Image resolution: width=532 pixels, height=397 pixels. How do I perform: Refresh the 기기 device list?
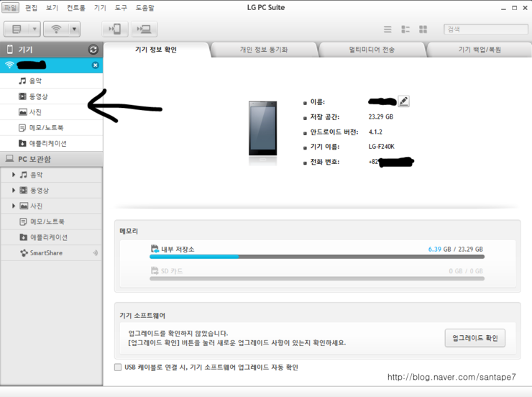[x=93, y=50]
